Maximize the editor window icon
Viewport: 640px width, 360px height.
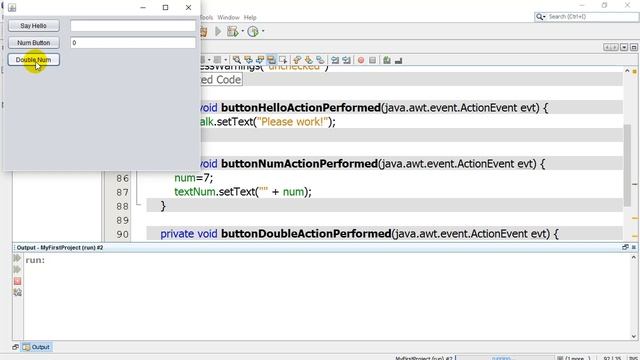tap(634, 47)
